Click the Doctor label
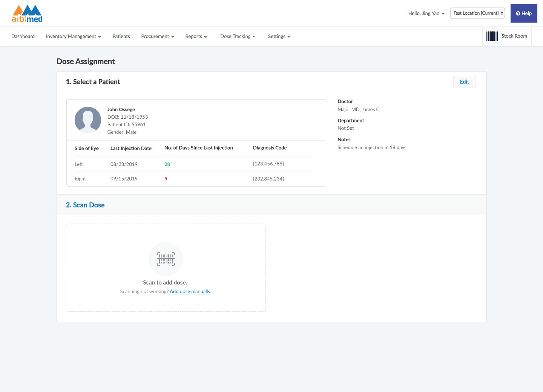This screenshot has width=543, height=392. tap(345, 101)
